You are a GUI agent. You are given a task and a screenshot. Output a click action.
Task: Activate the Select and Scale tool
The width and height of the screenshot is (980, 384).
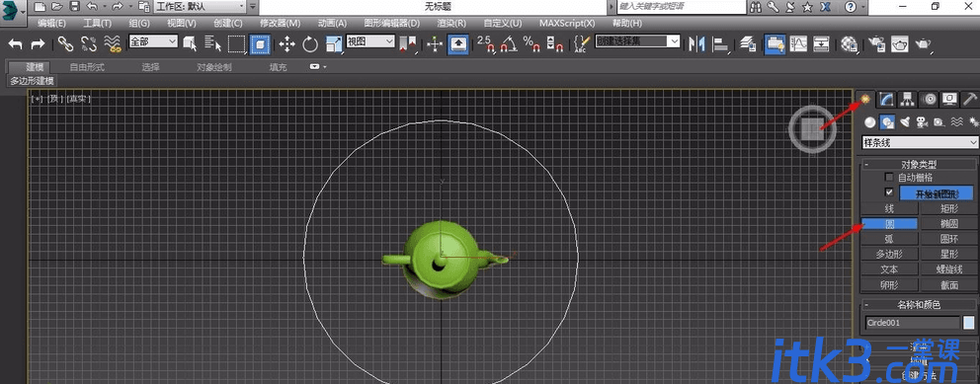334,43
